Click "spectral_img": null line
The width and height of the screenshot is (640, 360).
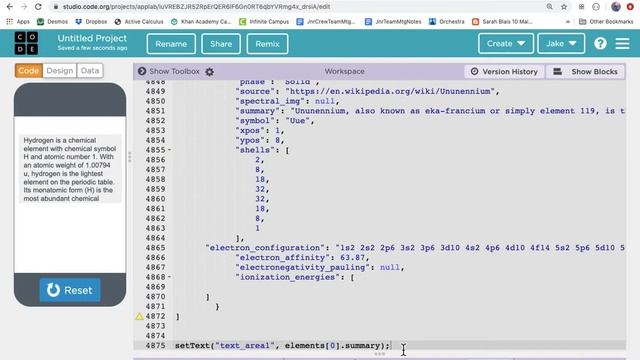click(x=287, y=101)
